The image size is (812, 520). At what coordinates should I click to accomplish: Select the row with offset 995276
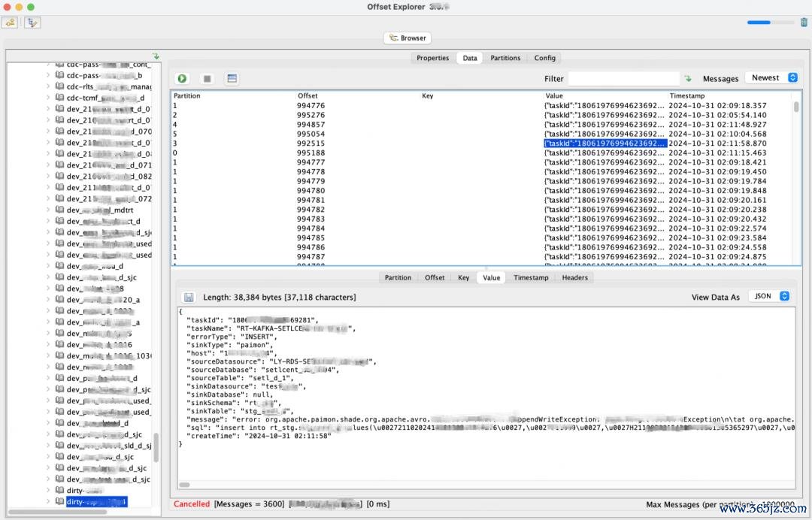tap(482, 115)
